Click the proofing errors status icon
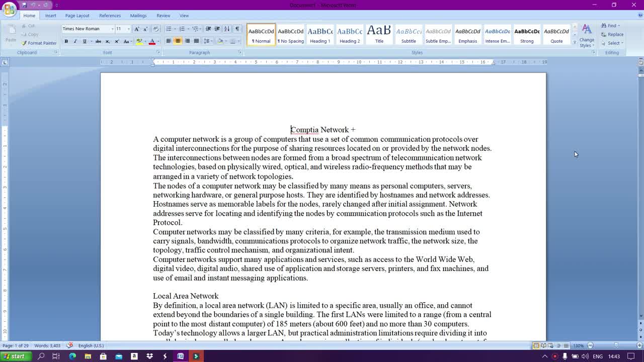Screen dimensions: 644x362 (x=69, y=345)
